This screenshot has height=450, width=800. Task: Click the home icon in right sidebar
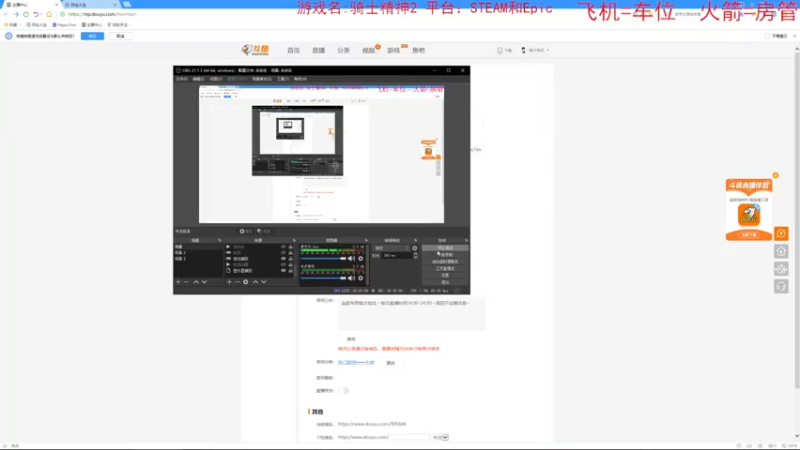(x=781, y=251)
